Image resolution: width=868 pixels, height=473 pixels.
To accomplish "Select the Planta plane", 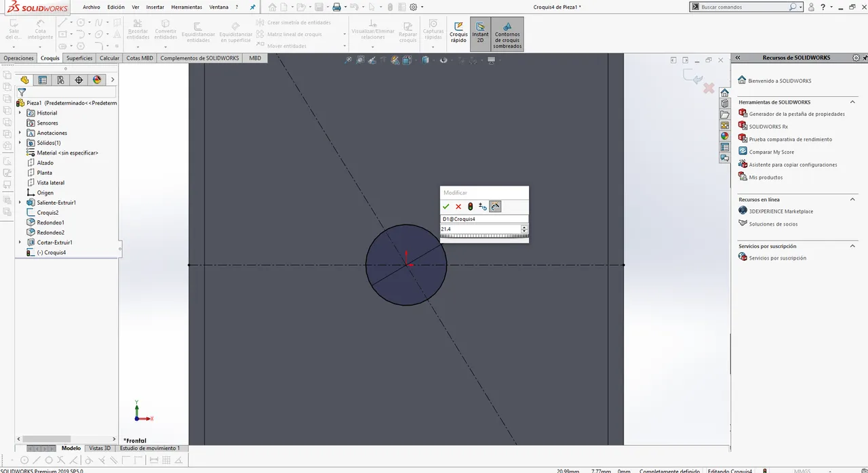I will (39, 173).
